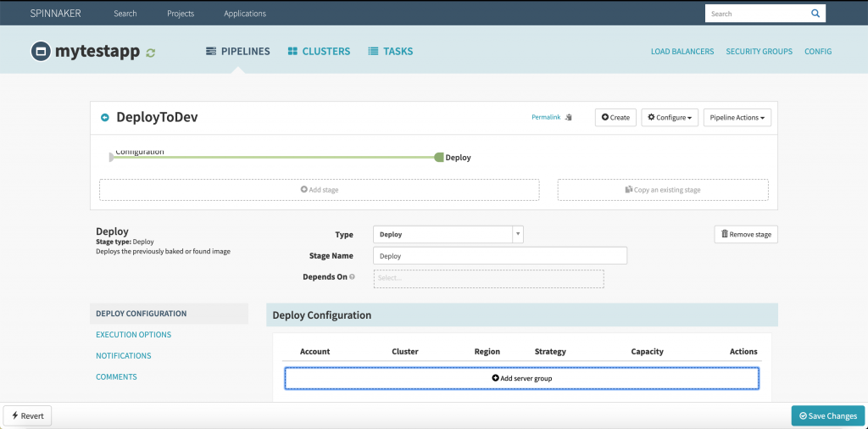868x429 pixels.
Task: Open the Pipeline Actions dropdown
Action: pos(737,117)
